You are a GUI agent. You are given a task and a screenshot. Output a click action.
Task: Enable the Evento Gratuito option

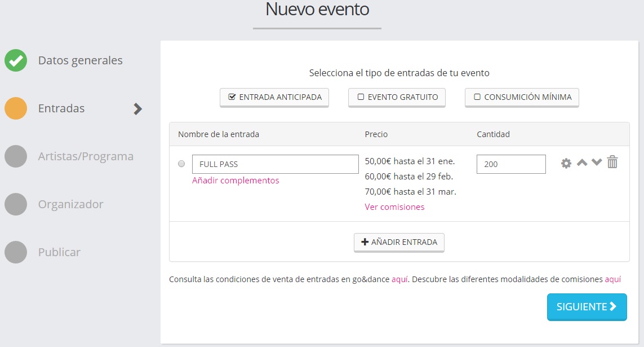pos(397,97)
